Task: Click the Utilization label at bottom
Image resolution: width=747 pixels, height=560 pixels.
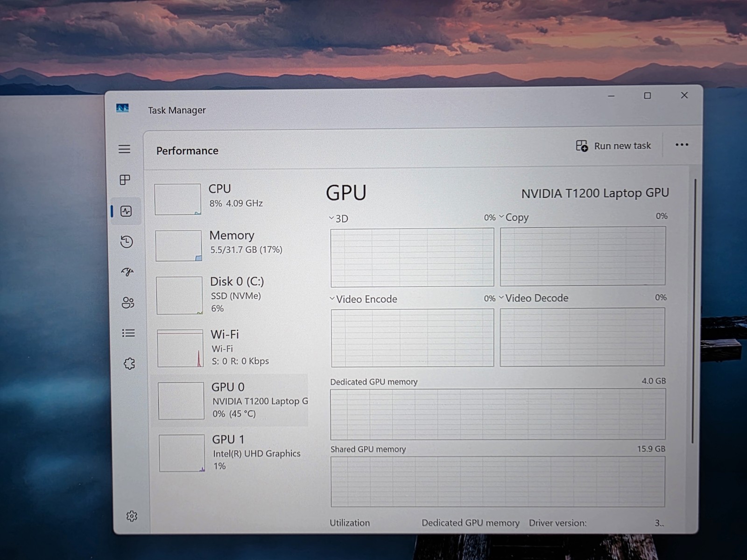Action: point(350,523)
